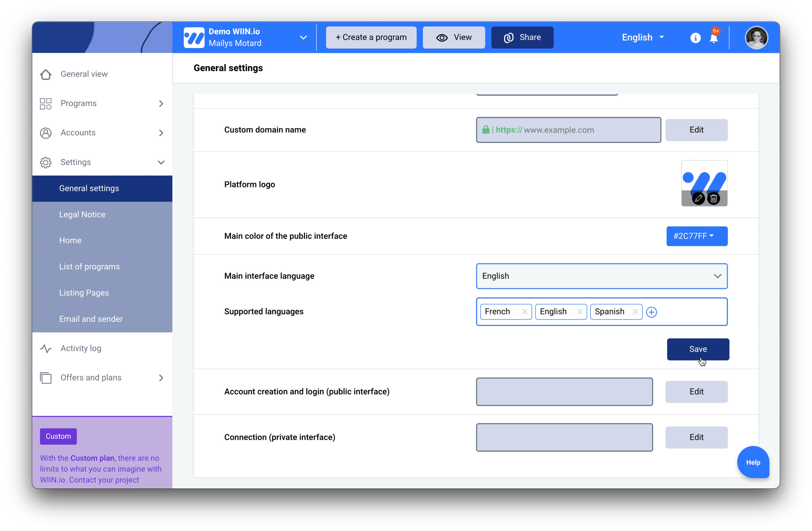Click the Custom domain name input field

coord(568,130)
